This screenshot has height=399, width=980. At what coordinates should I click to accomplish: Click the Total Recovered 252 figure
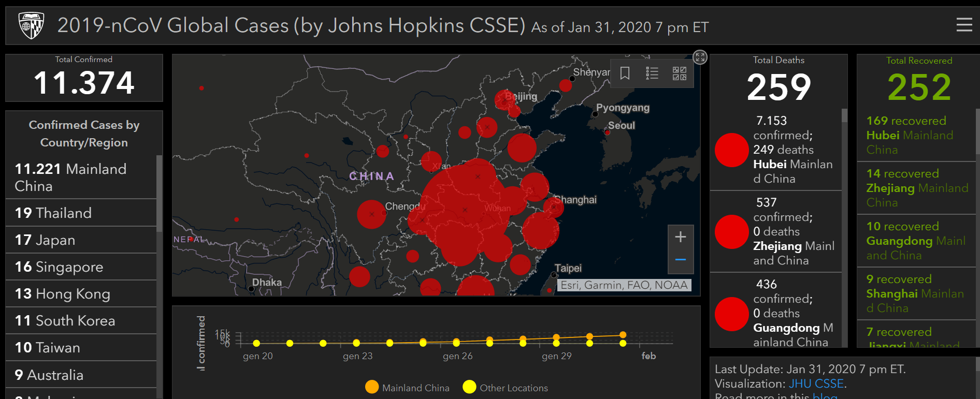coord(919,87)
